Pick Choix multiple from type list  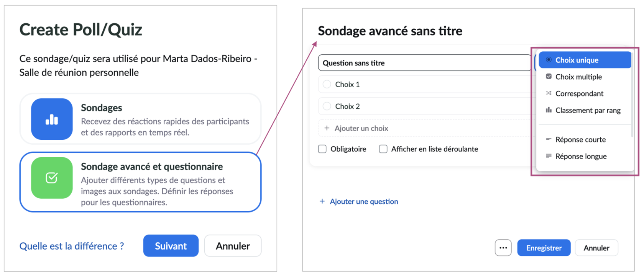[578, 77]
